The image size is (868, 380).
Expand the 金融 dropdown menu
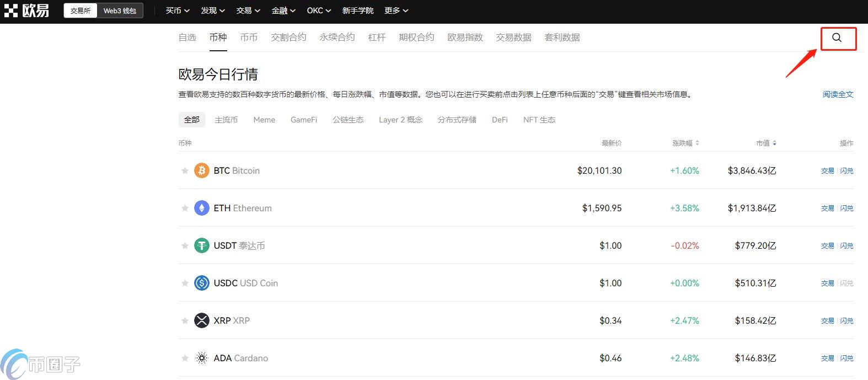coord(283,10)
